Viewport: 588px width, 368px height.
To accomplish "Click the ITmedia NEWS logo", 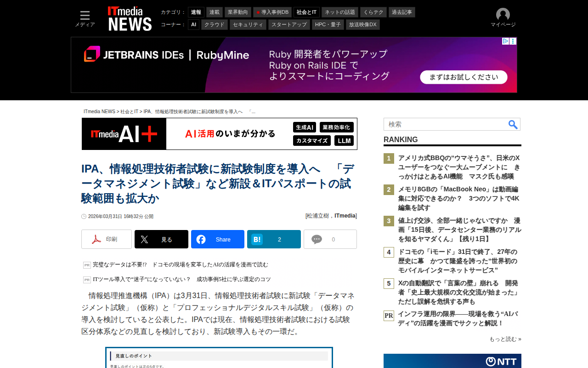I will point(130,18).
